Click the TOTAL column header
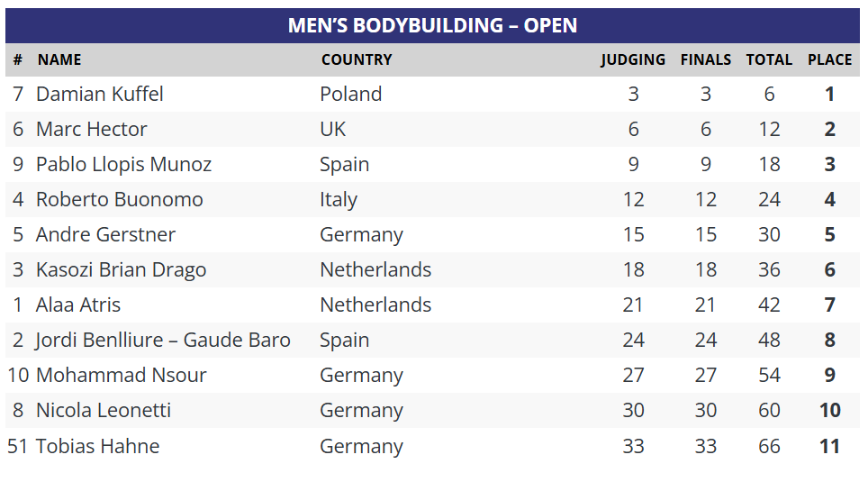 click(x=769, y=60)
